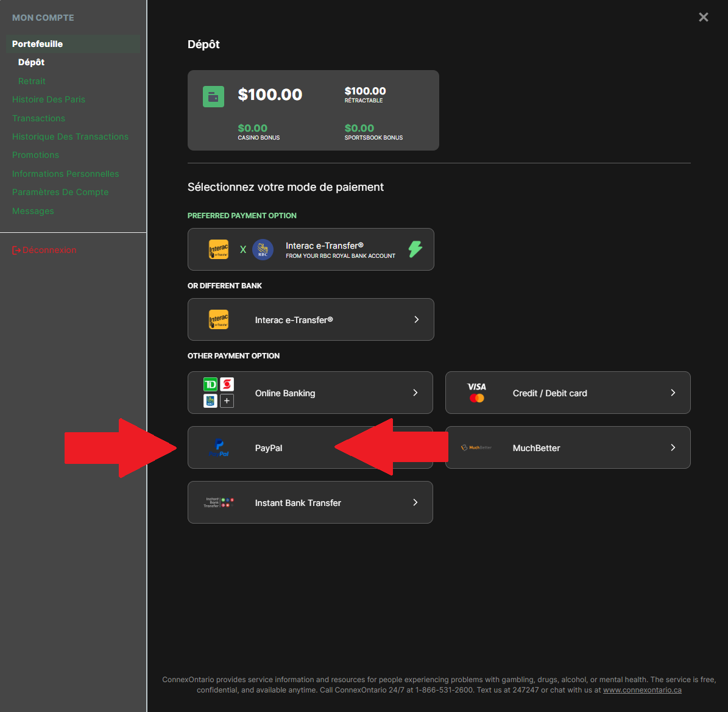Click the Interac logo in preferred payment option
This screenshot has height=712, width=728.
pyautogui.click(x=218, y=249)
